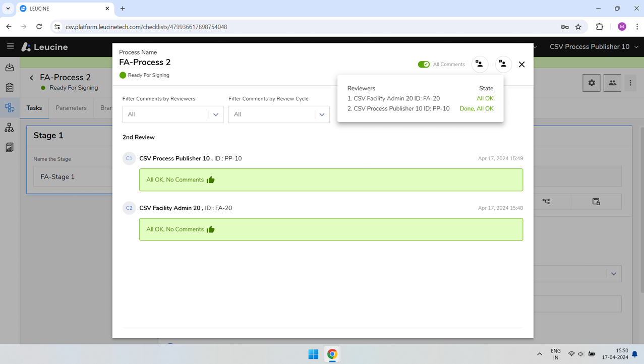Open the Chrome profile avatar M
This screenshot has width=644, height=364.
click(622, 27)
